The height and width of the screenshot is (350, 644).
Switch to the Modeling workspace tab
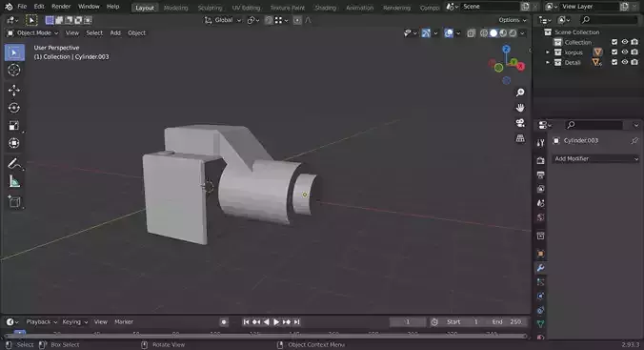click(176, 8)
